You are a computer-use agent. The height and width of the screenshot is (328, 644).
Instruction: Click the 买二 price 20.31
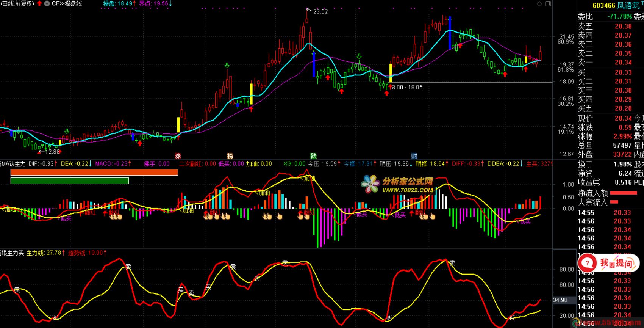[x=623, y=81]
